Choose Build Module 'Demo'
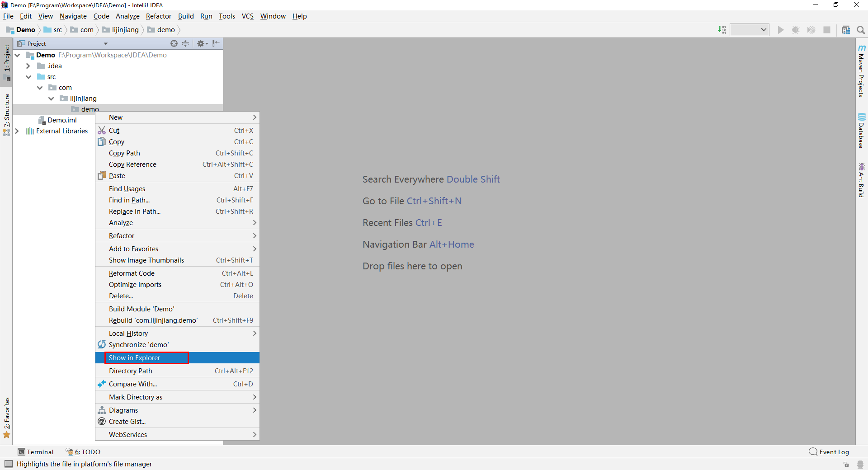Image resolution: width=868 pixels, height=470 pixels. [177, 309]
